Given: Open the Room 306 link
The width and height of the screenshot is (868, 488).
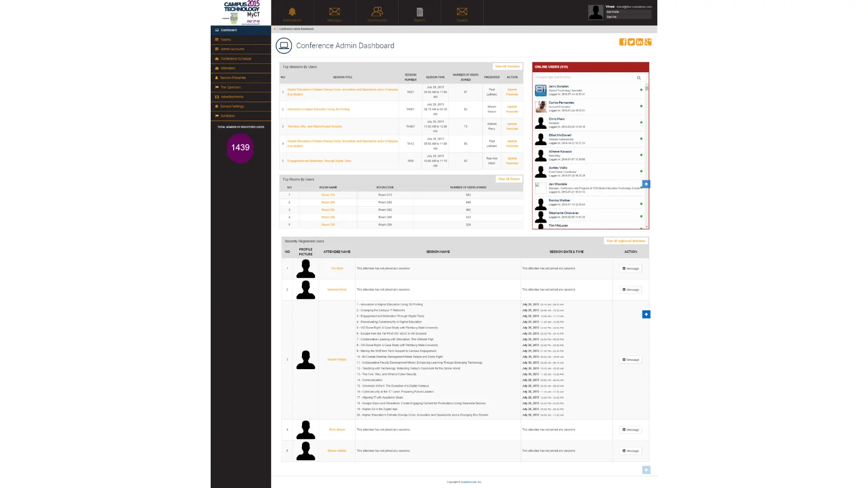Looking at the screenshot, I should click(328, 217).
